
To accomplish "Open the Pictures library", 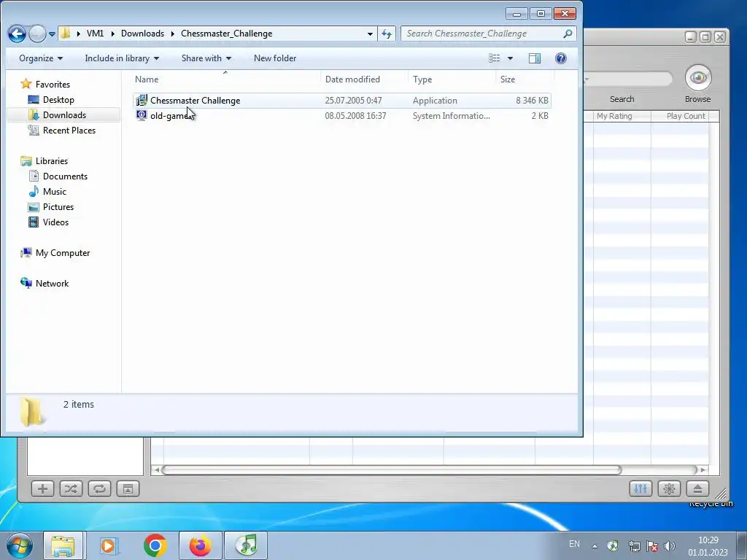I will tap(58, 206).
